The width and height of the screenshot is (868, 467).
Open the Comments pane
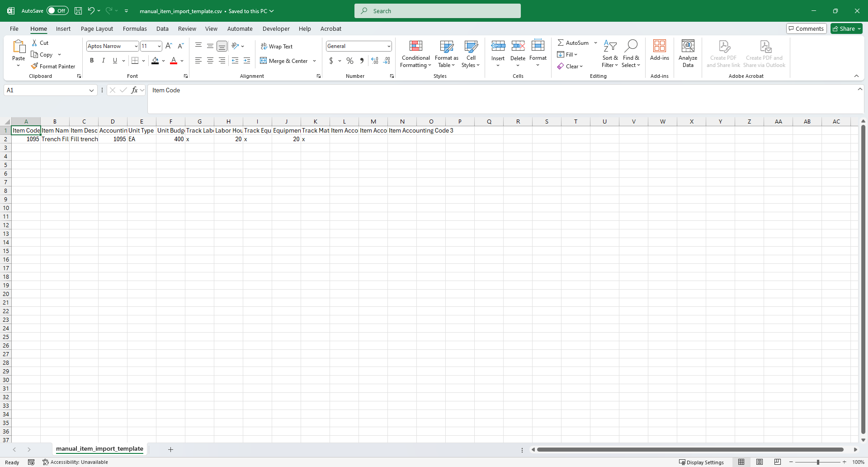(x=807, y=29)
